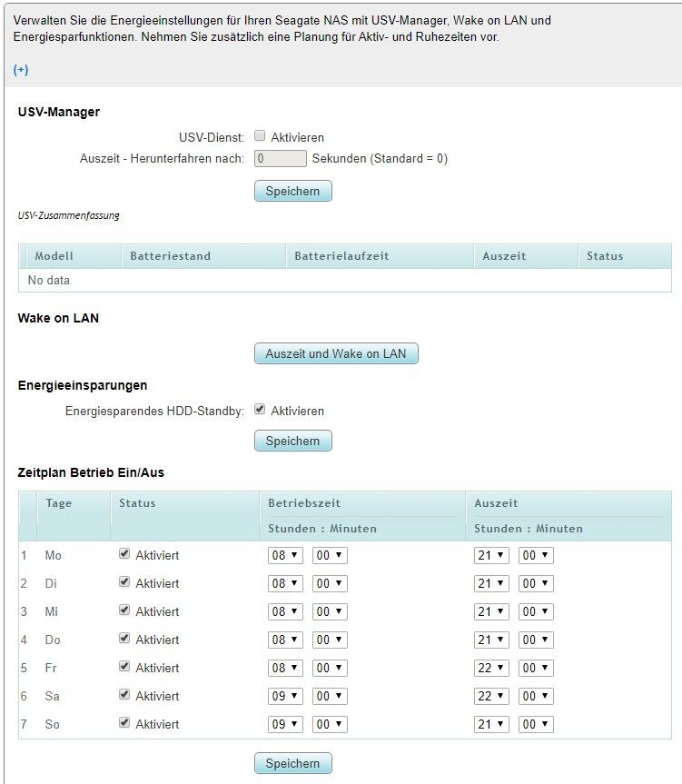This screenshot has height=784, width=682.
Task: Click the Auszeit Herunterfahren seconds input field
Action: (281, 158)
